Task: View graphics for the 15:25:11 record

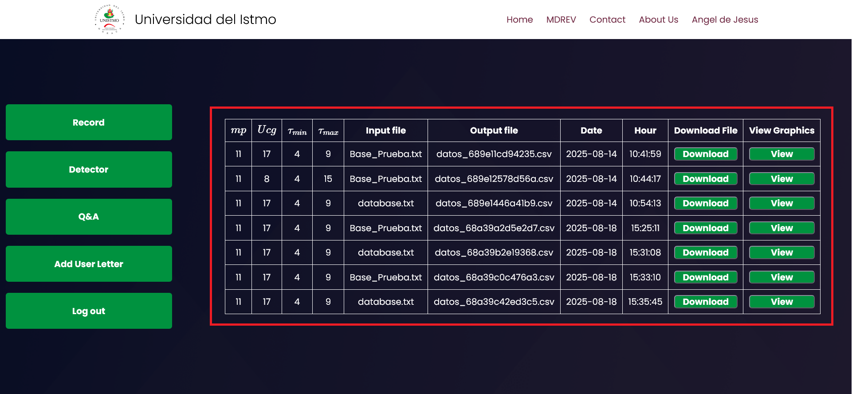Action: [x=782, y=228]
